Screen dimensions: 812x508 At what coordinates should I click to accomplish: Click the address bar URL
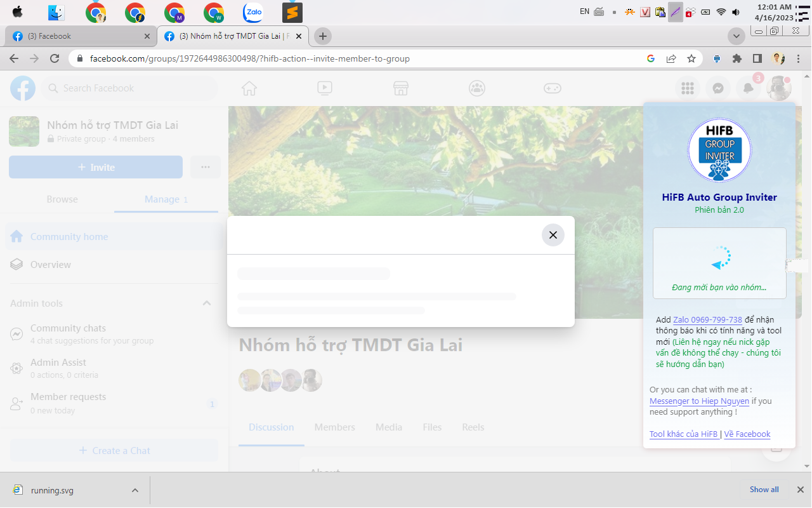pyautogui.click(x=250, y=58)
